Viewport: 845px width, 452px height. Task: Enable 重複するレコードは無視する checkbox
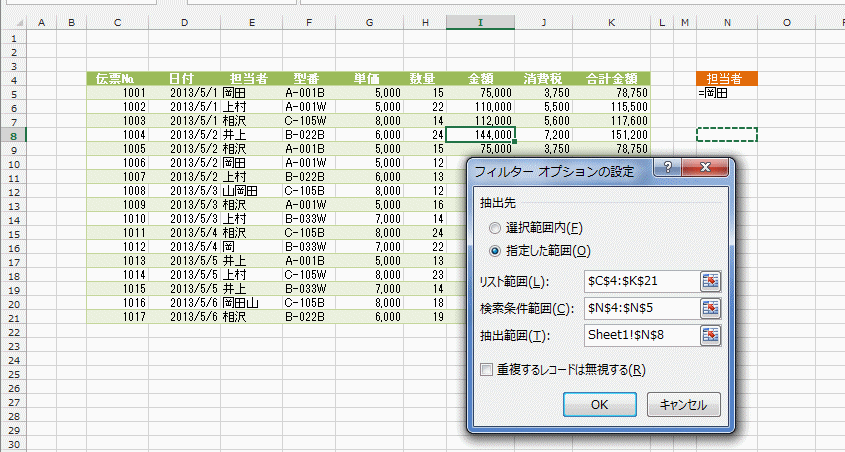pyautogui.click(x=487, y=369)
